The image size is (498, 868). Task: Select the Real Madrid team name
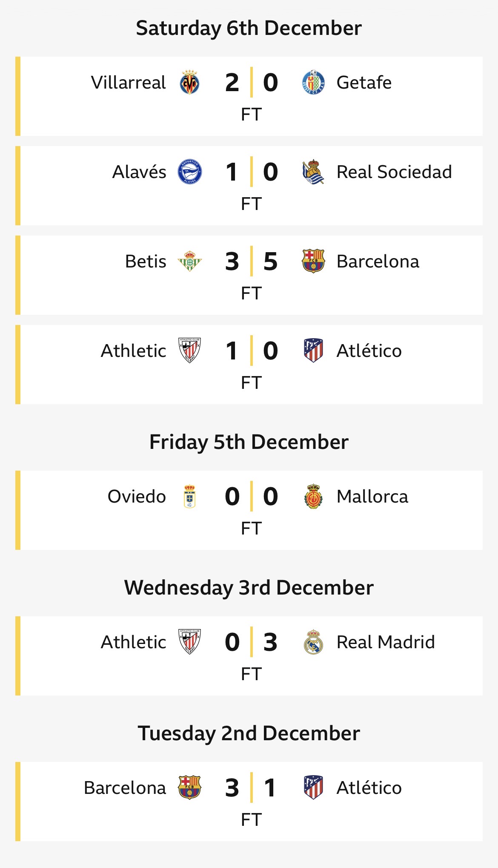(x=385, y=642)
